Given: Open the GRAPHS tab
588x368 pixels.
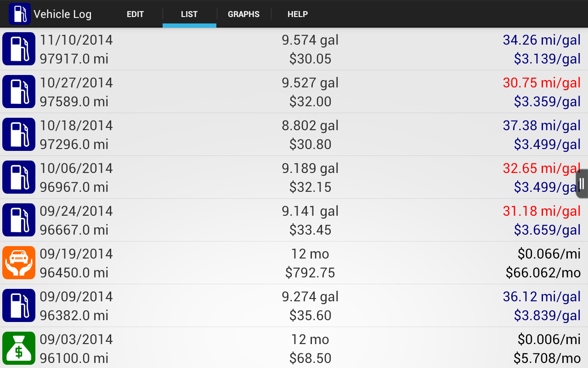Looking at the screenshot, I should [x=243, y=14].
